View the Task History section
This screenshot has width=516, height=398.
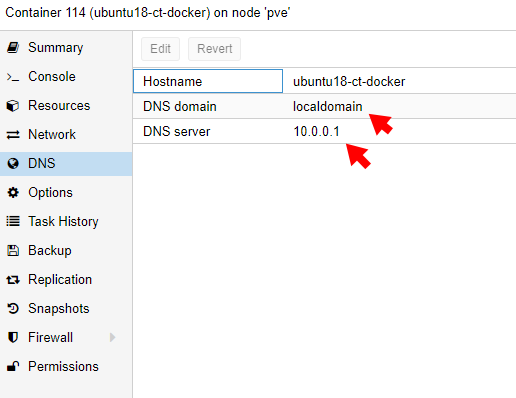[x=66, y=222]
